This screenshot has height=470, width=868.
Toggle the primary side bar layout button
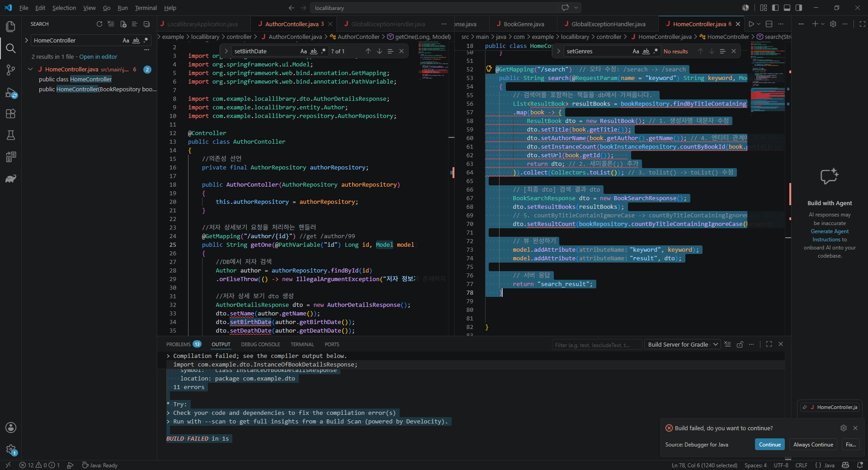(x=775, y=8)
